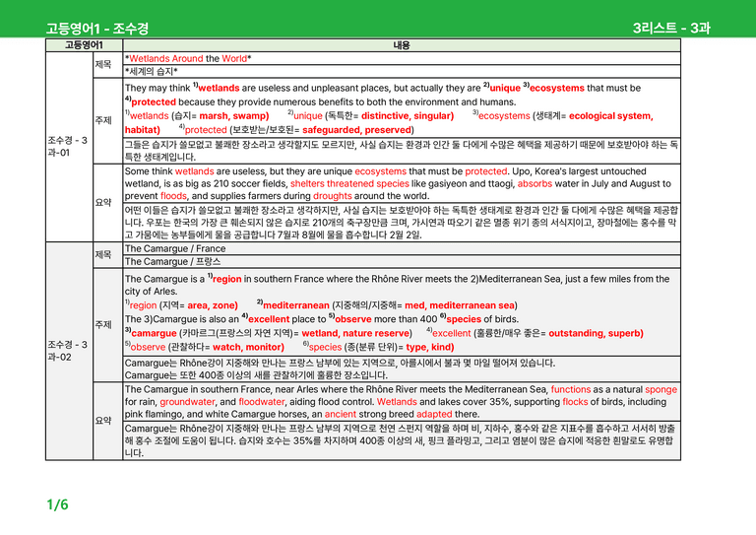Select the first section's 요약 label cell
Image resolution: width=756 pixels, height=535 pixels.
pos(107,203)
